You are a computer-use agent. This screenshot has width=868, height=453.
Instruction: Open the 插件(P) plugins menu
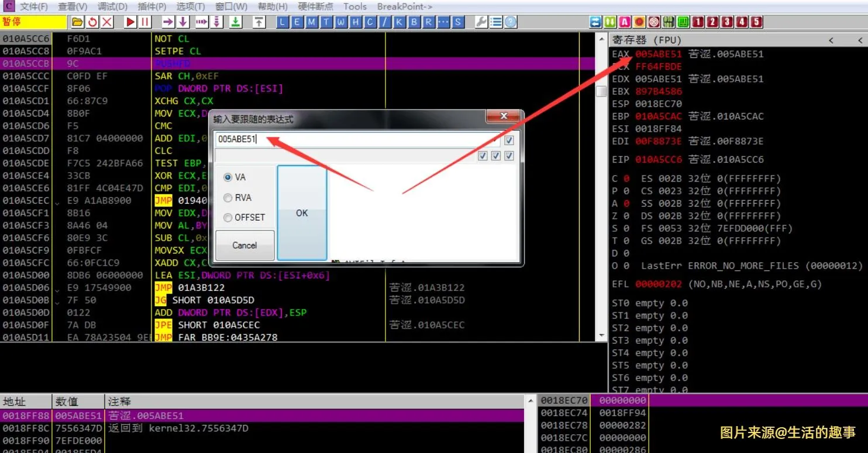pyautogui.click(x=152, y=7)
